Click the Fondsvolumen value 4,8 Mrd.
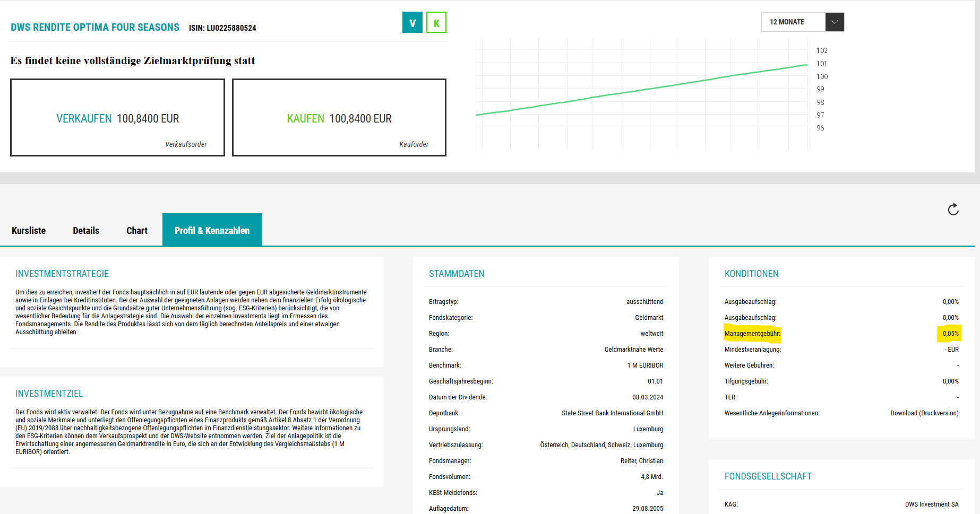The image size is (980, 514). [652, 477]
